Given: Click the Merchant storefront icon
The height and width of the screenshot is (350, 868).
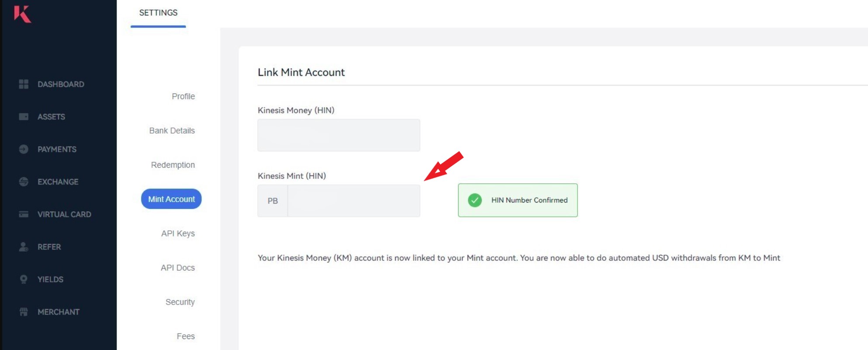Looking at the screenshot, I should tap(24, 312).
